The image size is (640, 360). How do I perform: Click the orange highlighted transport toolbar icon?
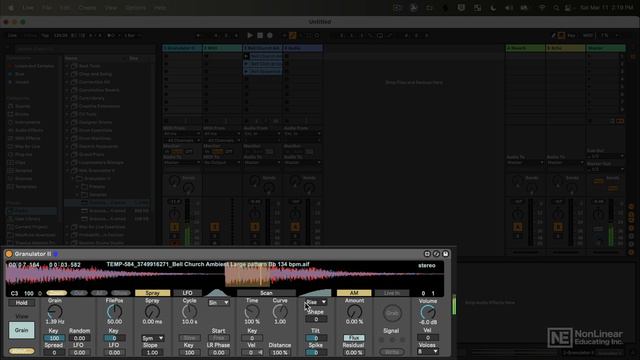[x=293, y=36]
